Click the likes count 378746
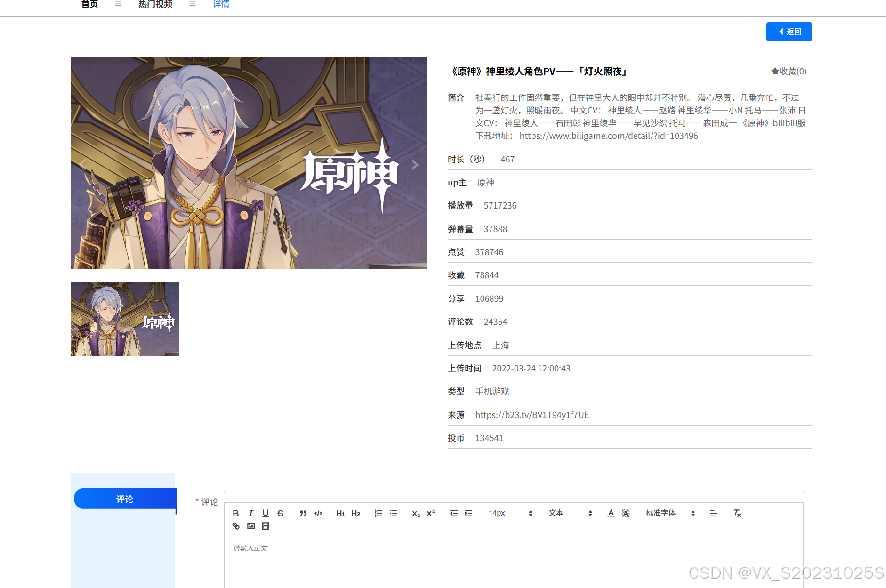Screen dimensions: 886x588 pos(489,252)
